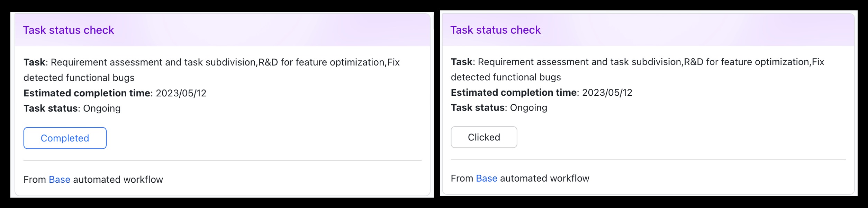Click 'Ongoing' status text above Clicked button
Screen dimensions: 868x208
[x=528, y=108]
